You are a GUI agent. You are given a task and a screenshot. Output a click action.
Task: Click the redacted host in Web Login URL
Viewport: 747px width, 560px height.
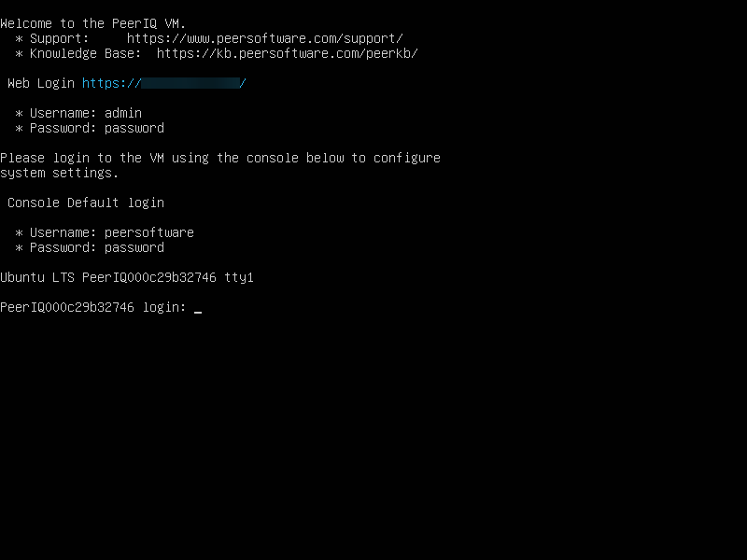pos(190,83)
